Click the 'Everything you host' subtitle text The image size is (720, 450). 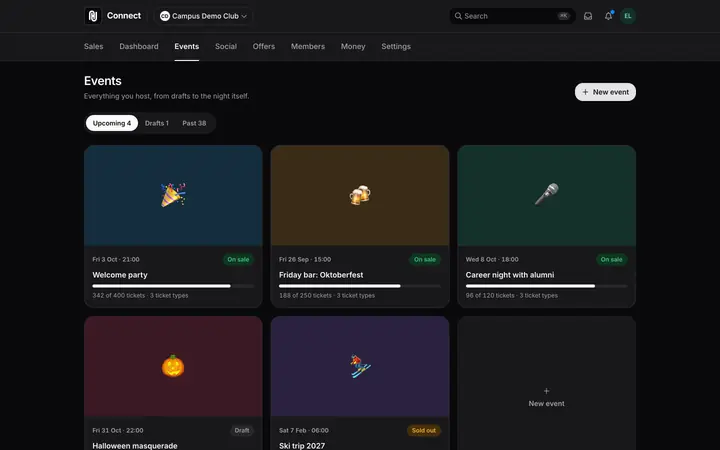click(167, 96)
